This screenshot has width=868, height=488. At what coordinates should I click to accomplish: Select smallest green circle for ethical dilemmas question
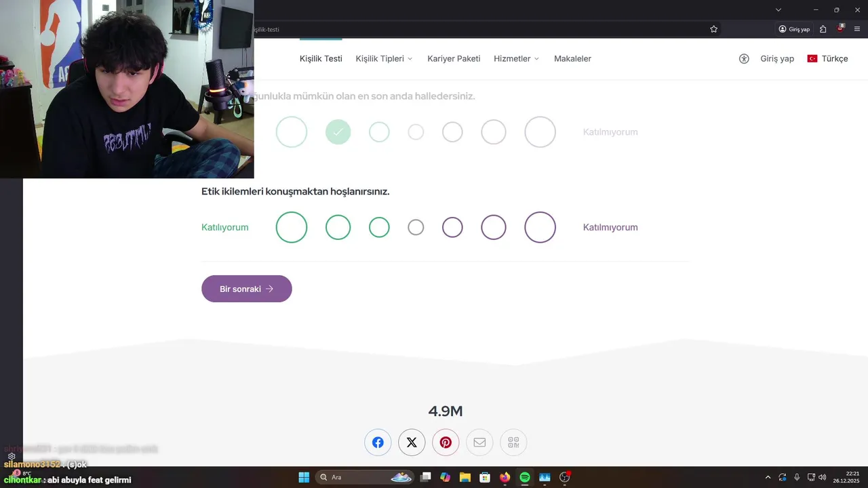click(x=379, y=227)
